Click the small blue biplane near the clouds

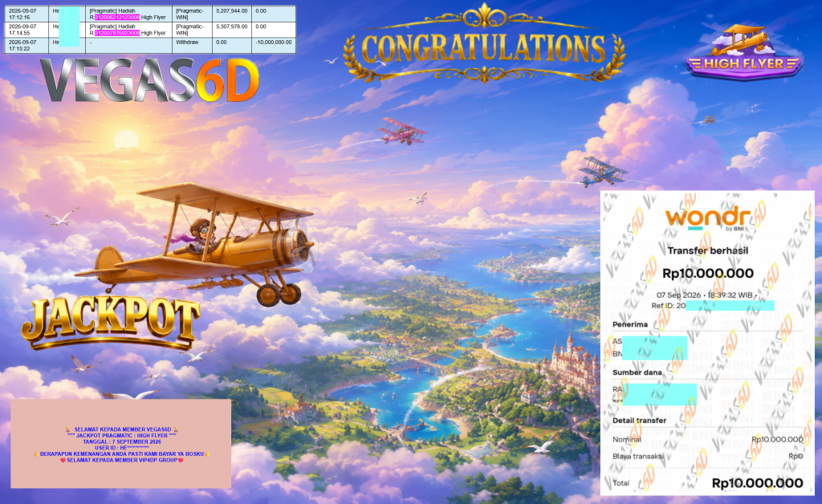tap(602, 171)
